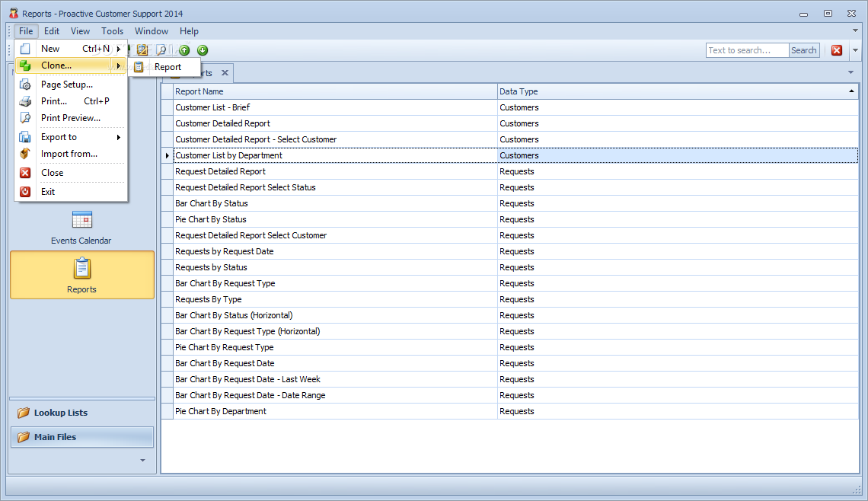Open the Export to submenu
868x501 pixels.
[x=71, y=137]
